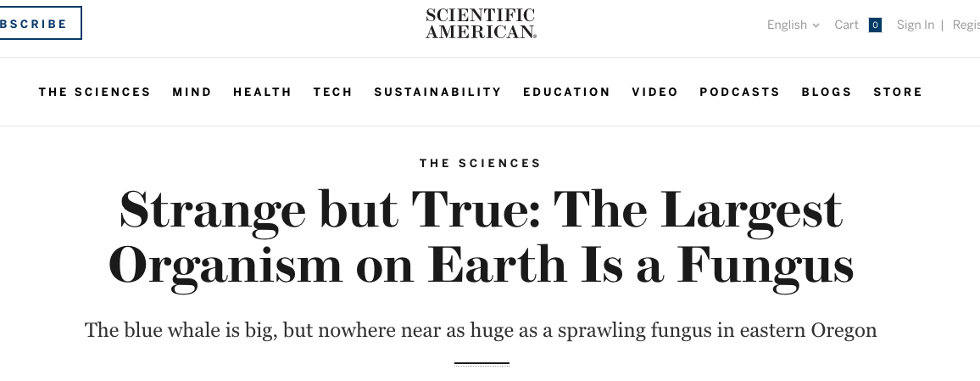The image size is (980, 381).
Task: Click the article headline about largest fungus
Action: coord(481,237)
